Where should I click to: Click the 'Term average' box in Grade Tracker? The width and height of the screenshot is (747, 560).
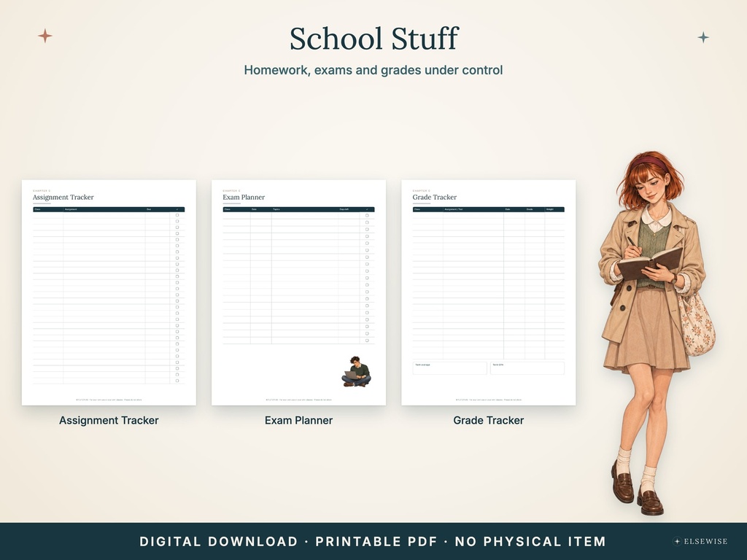[449, 368]
